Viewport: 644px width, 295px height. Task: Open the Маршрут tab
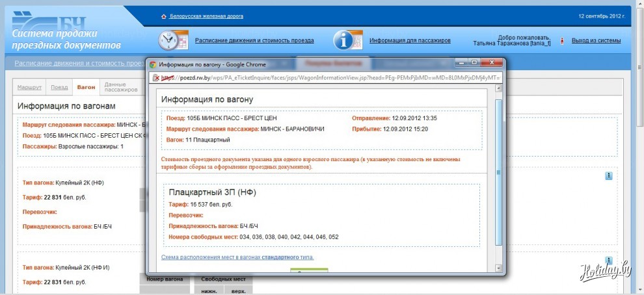pos(29,86)
